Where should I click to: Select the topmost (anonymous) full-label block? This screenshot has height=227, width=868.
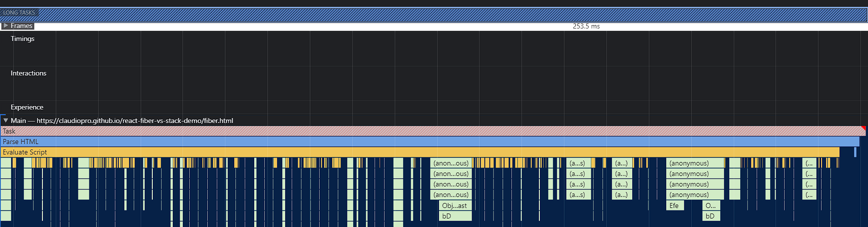point(695,163)
